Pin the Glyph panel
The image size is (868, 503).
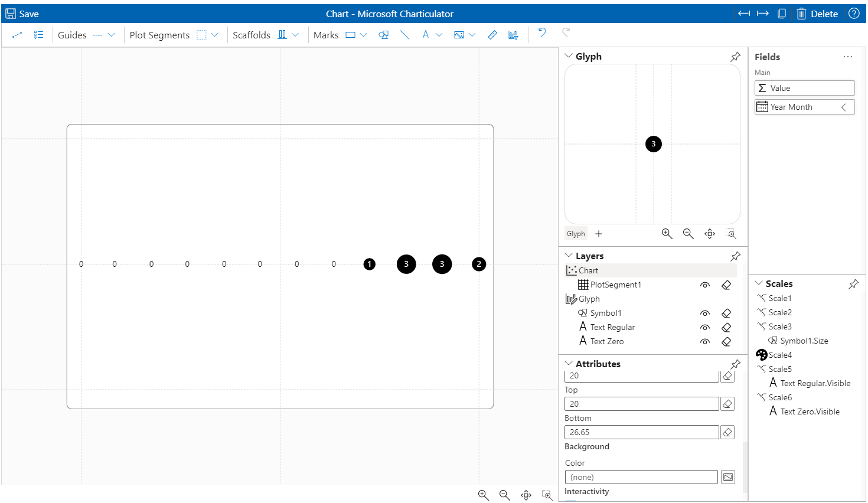(735, 57)
